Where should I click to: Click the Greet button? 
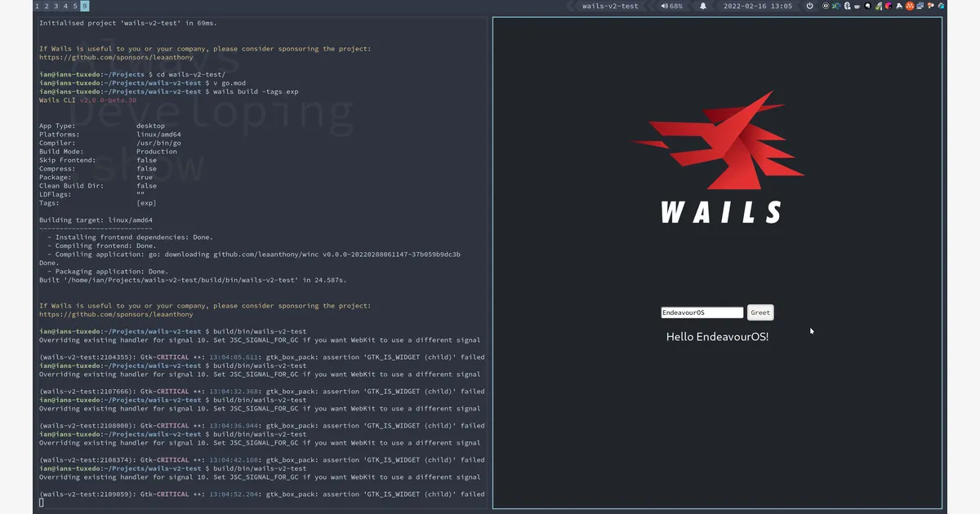[x=760, y=312]
